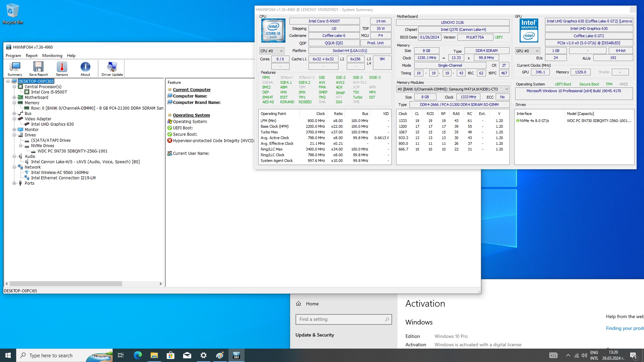Open the Recycle Bin desktop icon
Viewport: 644px width, 362px height.
[x=13, y=14]
